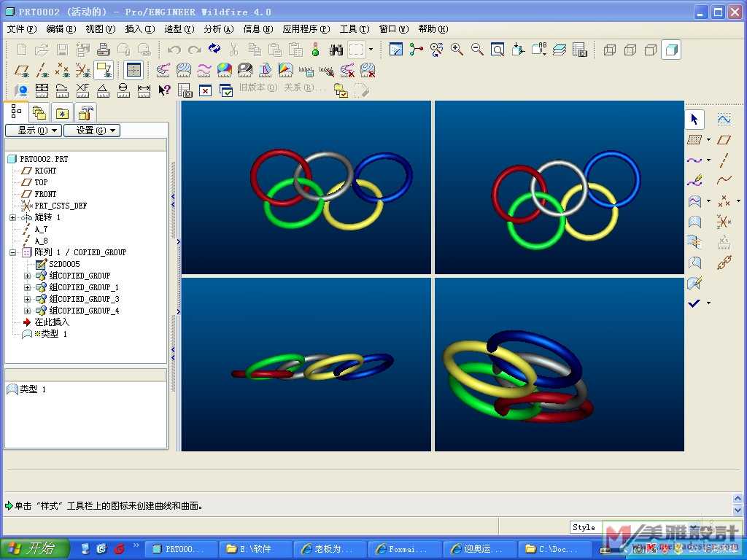Click the Zoom In magnifier icon
This screenshot has height=560, width=747.
(x=457, y=50)
